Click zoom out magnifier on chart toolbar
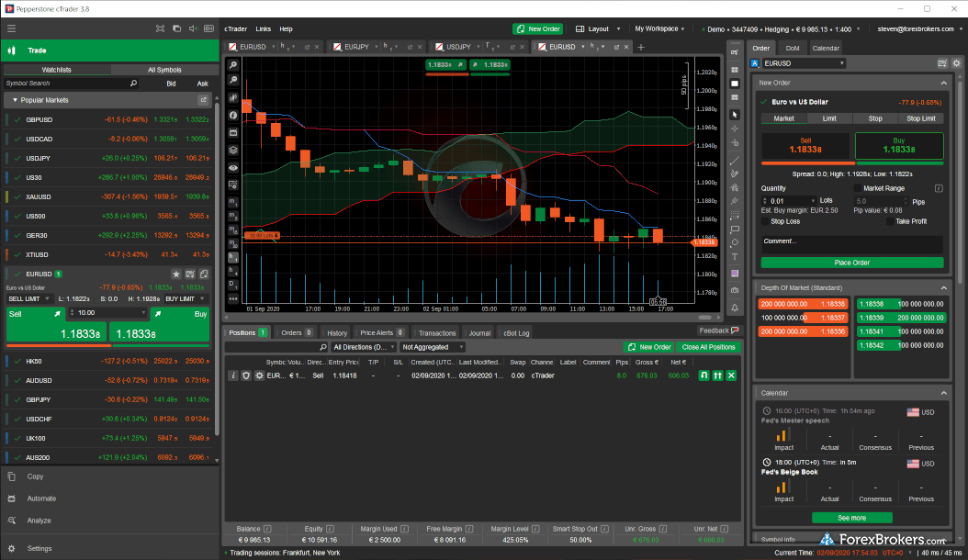Image resolution: width=968 pixels, height=560 pixels. tap(233, 80)
